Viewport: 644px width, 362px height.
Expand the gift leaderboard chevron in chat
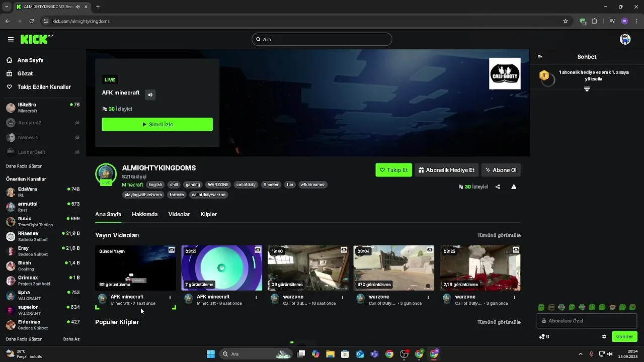(x=587, y=89)
